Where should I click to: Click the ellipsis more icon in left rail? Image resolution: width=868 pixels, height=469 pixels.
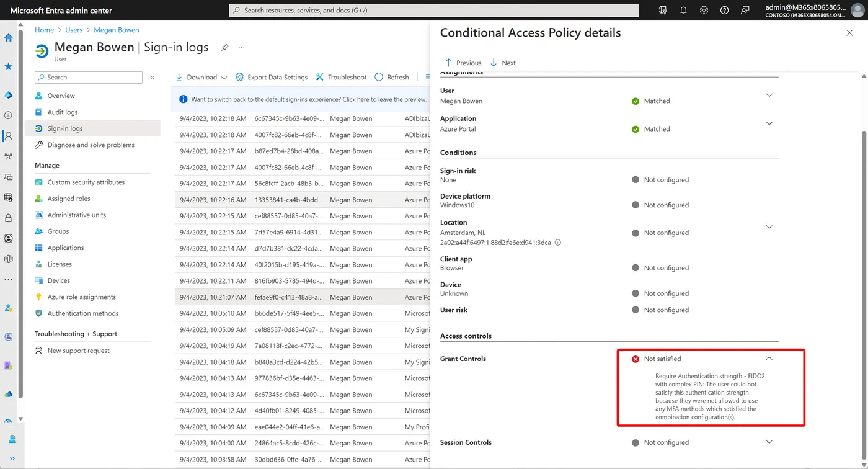(8, 279)
